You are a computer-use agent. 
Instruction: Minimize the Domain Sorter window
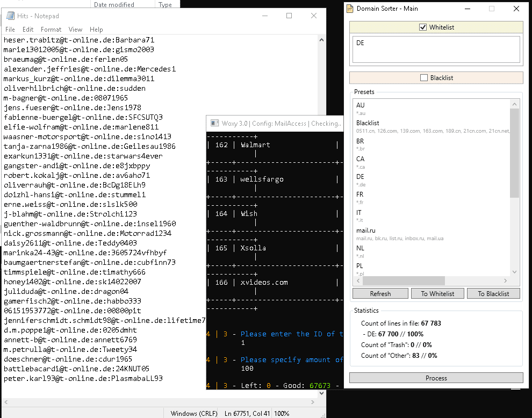point(468,9)
